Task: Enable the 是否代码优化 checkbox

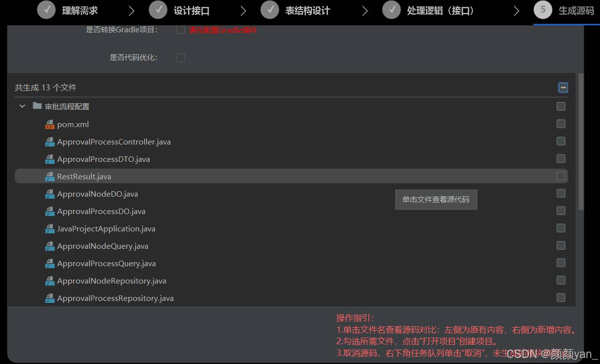Action: pos(181,58)
